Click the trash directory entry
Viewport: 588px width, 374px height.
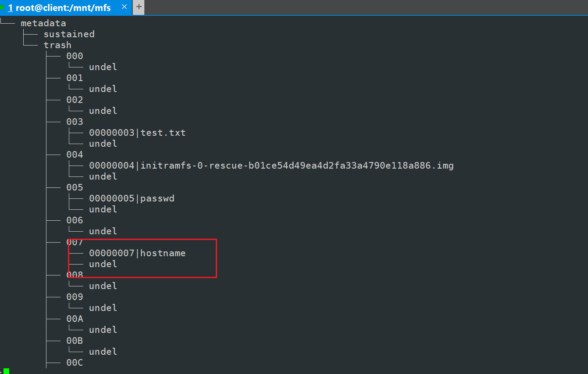coord(57,45)
